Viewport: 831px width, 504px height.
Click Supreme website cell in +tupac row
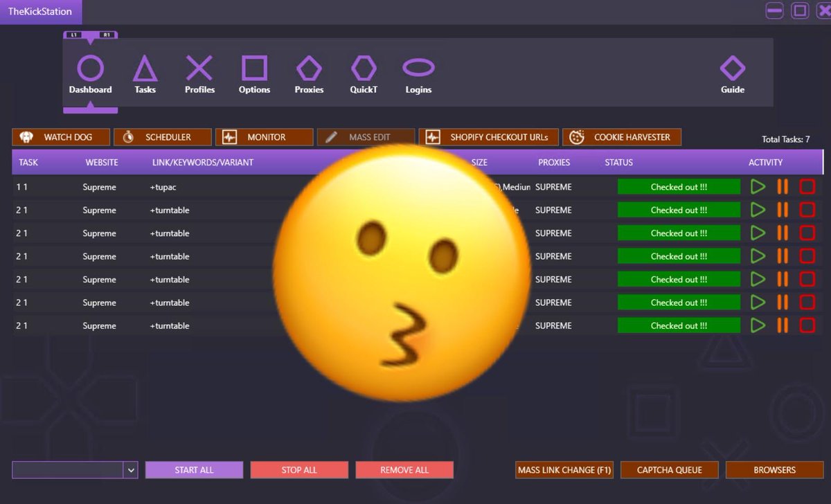click(x=99, y=187)
